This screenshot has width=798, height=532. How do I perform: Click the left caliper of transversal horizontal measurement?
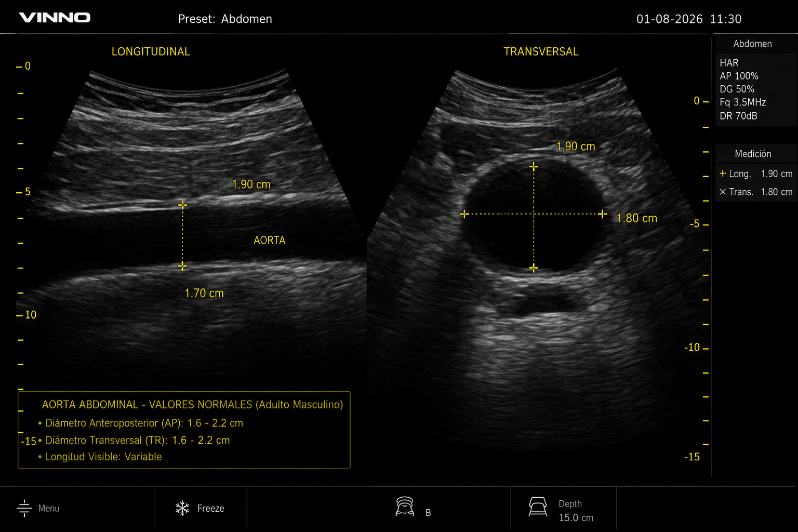(x=464, y=214)
